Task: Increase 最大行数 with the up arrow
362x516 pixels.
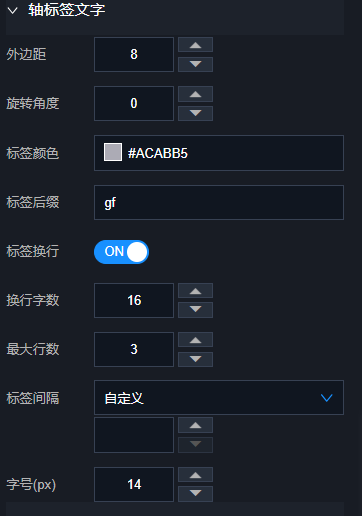Action: (x=195, y=340)
